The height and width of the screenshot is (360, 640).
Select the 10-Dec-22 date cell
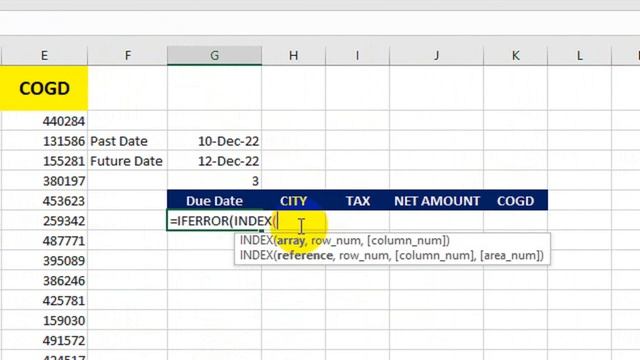point(214,141)
